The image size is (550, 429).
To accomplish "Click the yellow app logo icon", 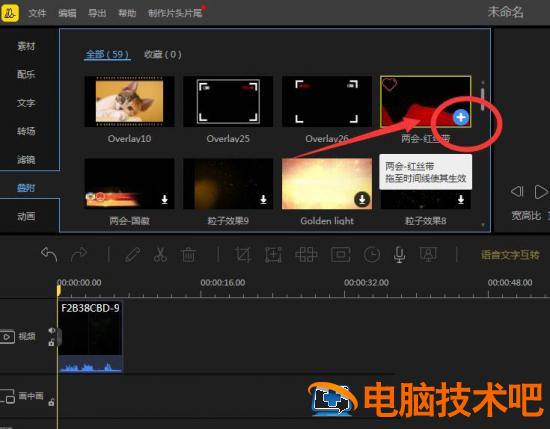I will click(9, 13).
